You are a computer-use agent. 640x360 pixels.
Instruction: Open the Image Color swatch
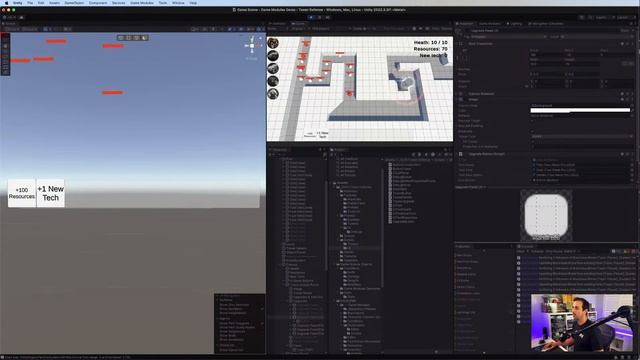[x=580, y=110]
